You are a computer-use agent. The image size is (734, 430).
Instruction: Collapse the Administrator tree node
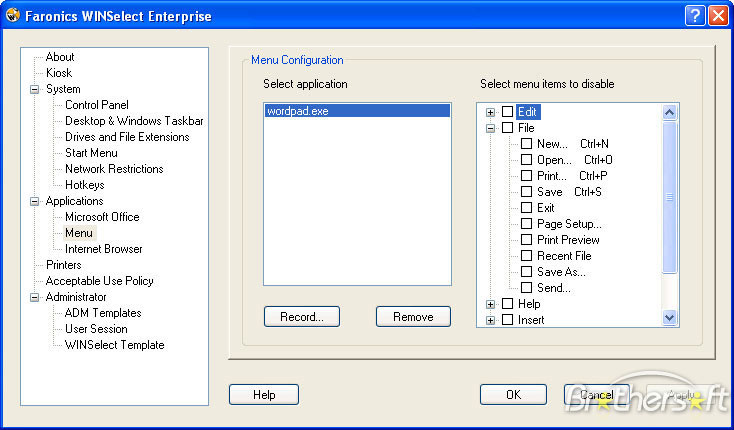[x=35, y=297]
